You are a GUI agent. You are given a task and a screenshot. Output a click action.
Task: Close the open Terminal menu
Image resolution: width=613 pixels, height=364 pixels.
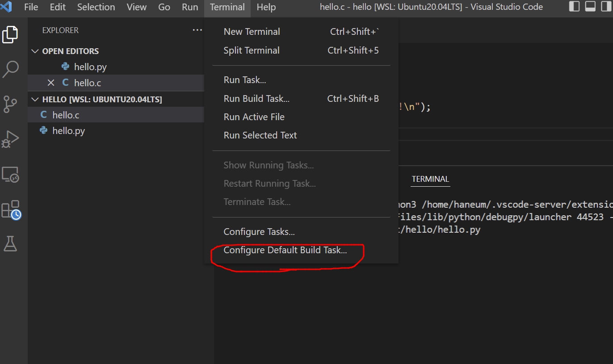click(x=227, y=7)
